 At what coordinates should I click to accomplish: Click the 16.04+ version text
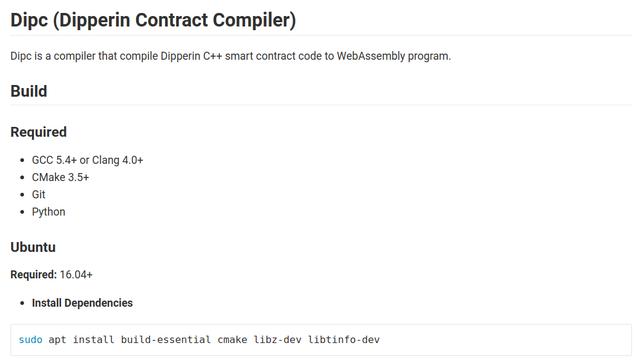click(76, 275)
